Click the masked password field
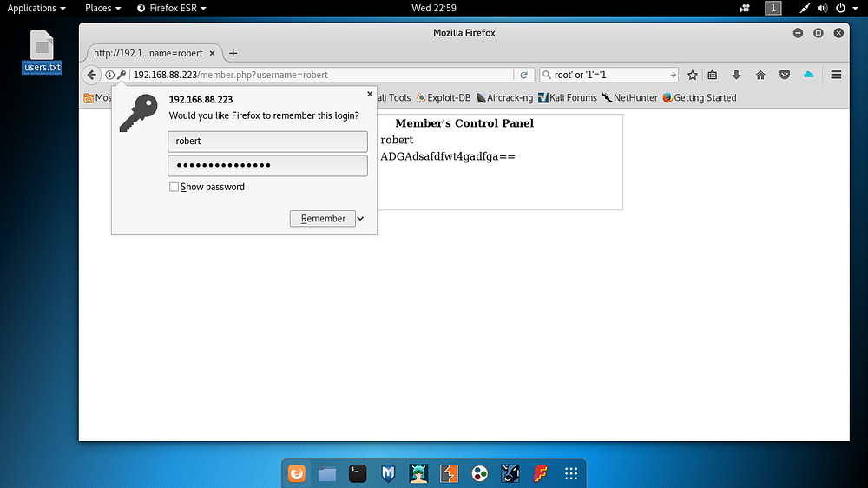 pos(267,166)
